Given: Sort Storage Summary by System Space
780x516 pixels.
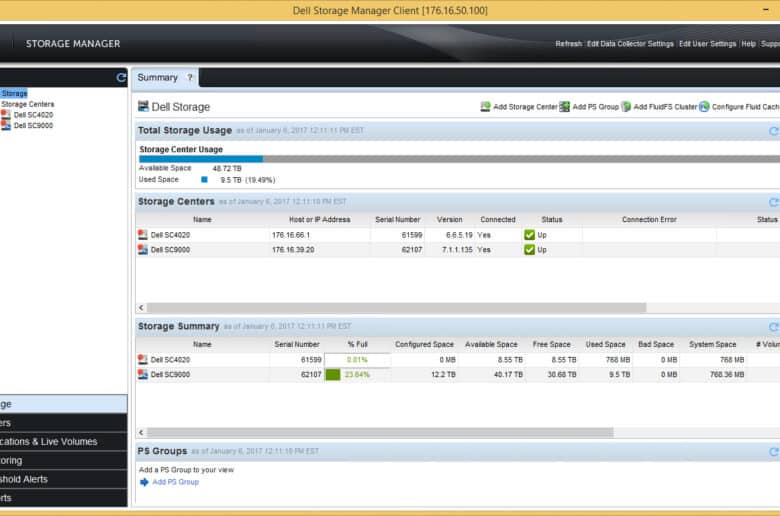Looking at the screenshot, I should pos(712,344).
